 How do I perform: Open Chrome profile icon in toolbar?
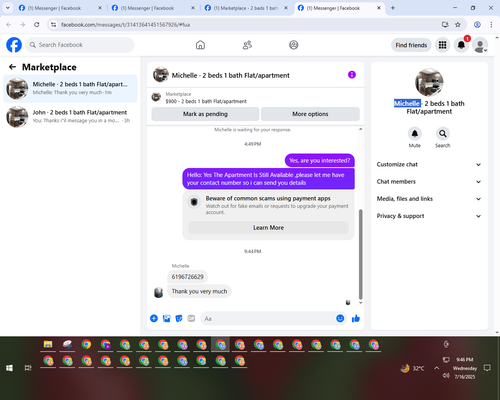click(477, 25)
